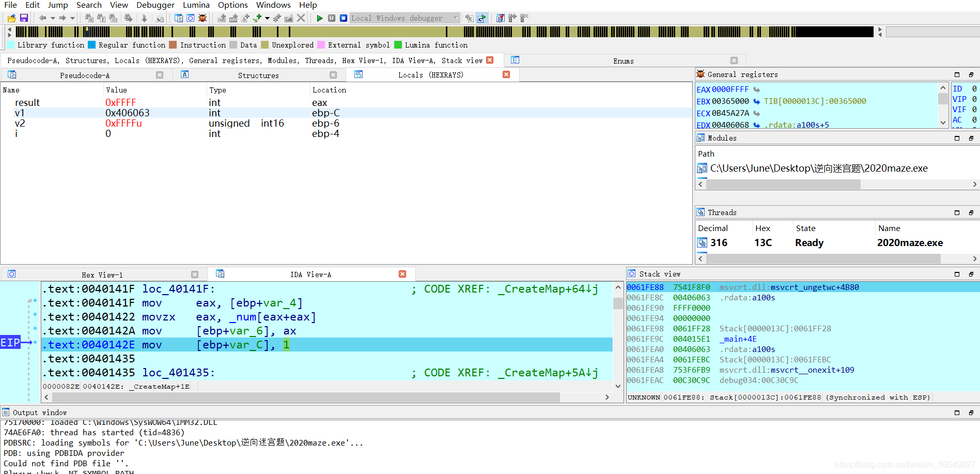
Task: Click the green Start process play icon
Action: coord(320,18)
